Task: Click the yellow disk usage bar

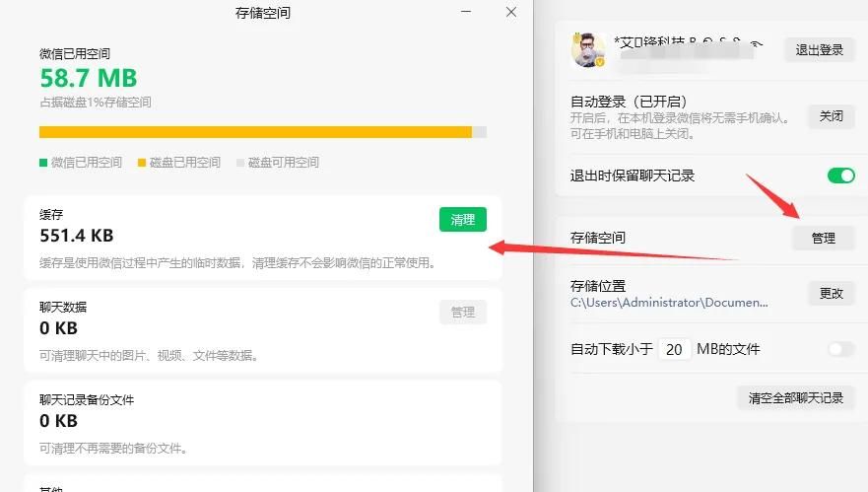Action: pyautogui.click(x=255, y=132)
